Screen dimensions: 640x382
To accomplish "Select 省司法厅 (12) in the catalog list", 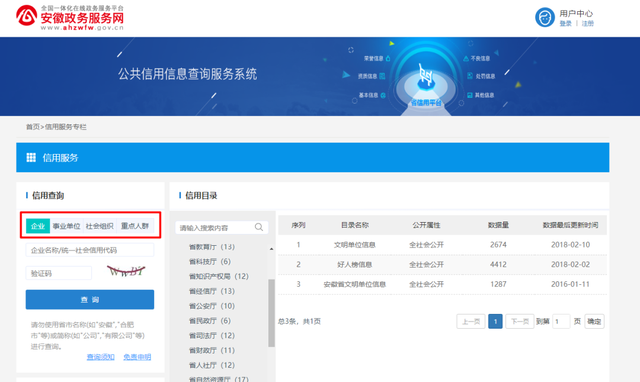I will pyautogui.click(x=212, y=335).
